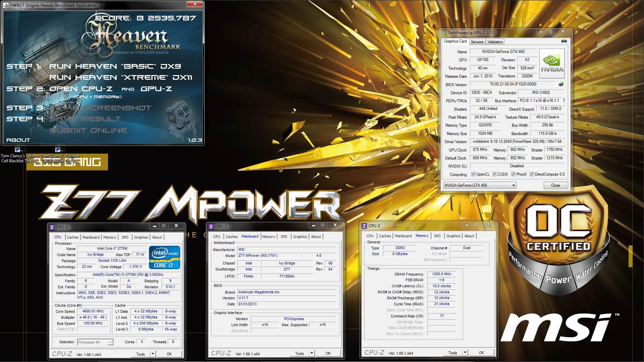Click Tools button in CPU-Z CPU window
This screenshot has width=644, height=362.
(x=141, y=354)
